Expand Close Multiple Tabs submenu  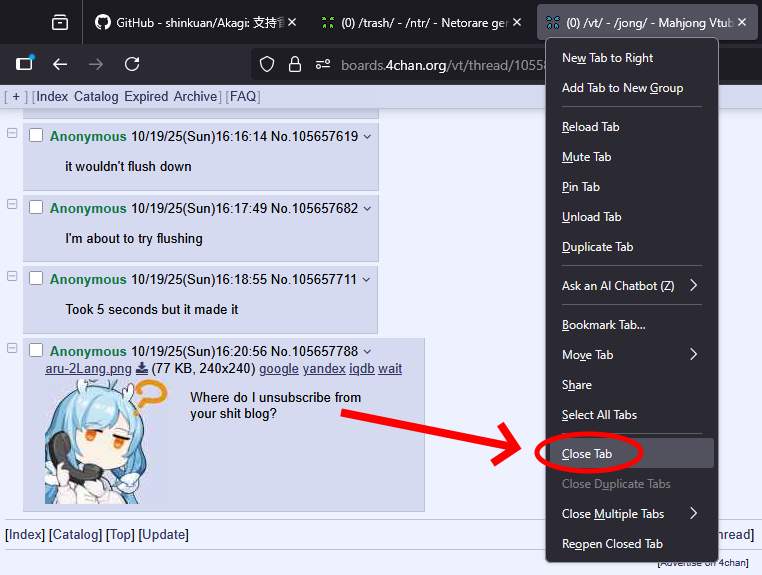632,514
